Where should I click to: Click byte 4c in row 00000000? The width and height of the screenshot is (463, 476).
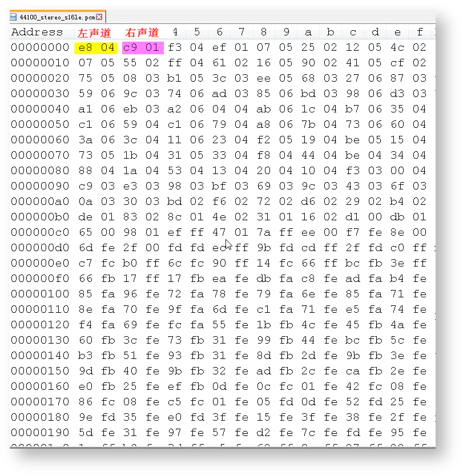pos(397,47)
